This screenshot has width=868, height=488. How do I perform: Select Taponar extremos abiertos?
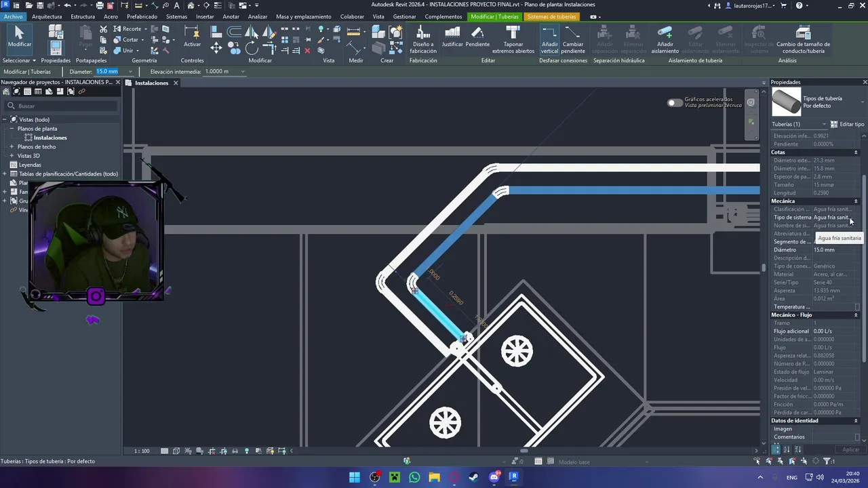tap(513, 41)
